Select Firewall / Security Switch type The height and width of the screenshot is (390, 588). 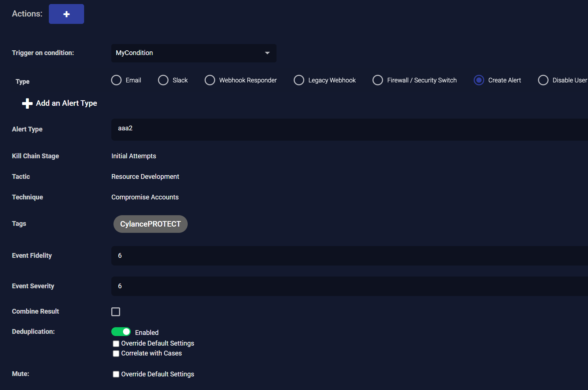point(378,80)
